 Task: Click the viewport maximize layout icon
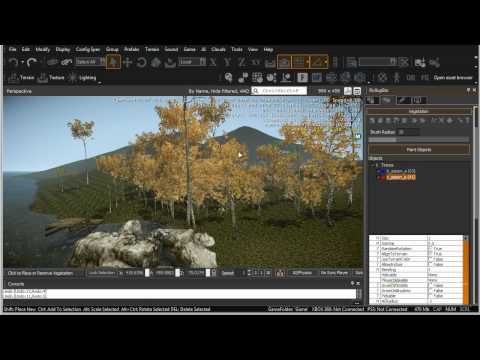tap(348, 91)
